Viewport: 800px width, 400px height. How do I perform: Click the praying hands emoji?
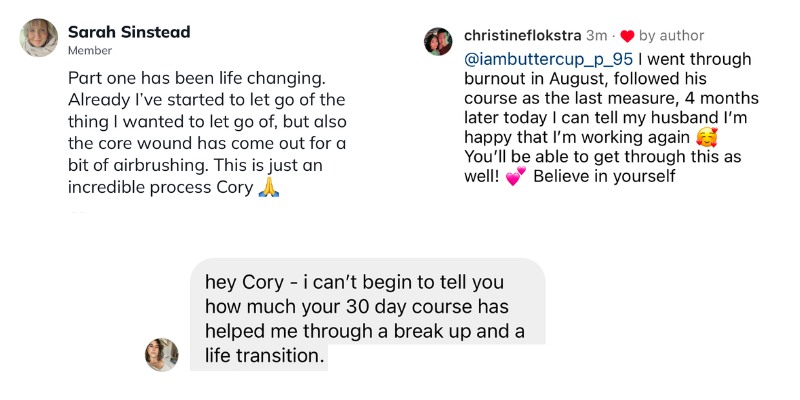click(x=267, y=187)
